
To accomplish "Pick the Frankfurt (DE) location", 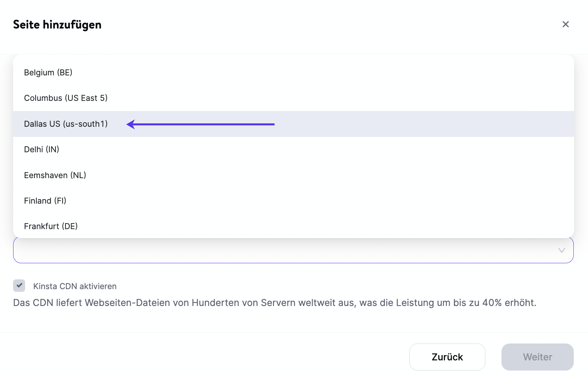I will [x=51, y=226].
